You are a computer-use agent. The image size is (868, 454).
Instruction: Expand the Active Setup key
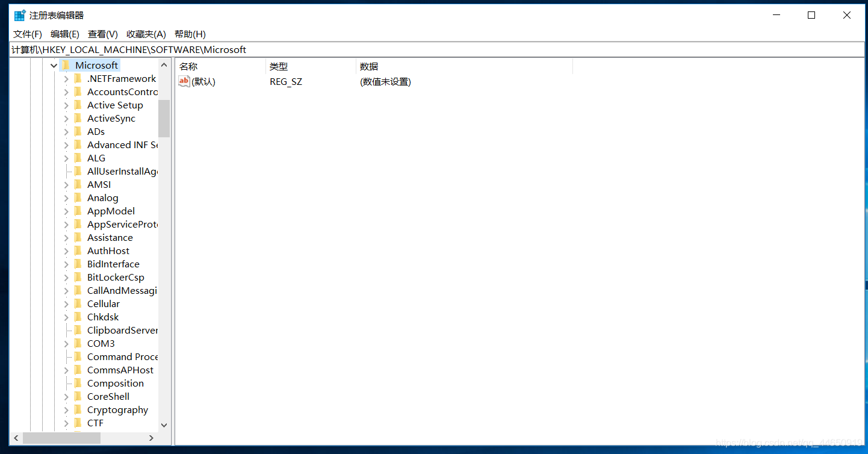pos(66,105)
